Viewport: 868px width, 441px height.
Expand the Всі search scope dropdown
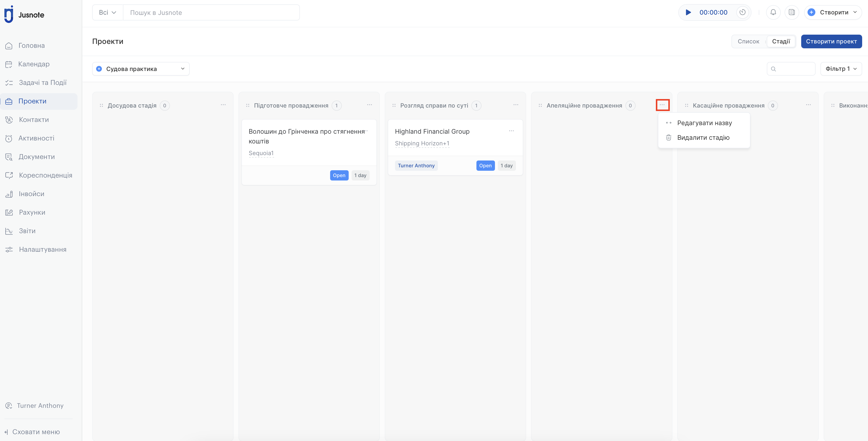coord(108,12)
